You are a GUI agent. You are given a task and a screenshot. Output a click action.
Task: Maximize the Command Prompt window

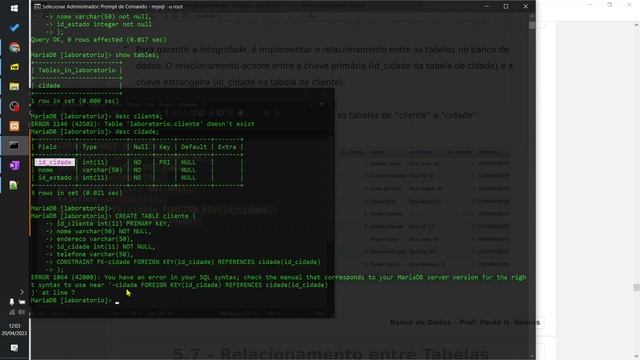[506, 7]
